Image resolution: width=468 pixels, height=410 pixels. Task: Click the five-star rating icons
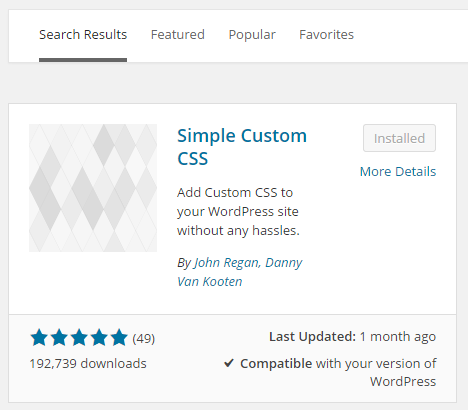79,337
